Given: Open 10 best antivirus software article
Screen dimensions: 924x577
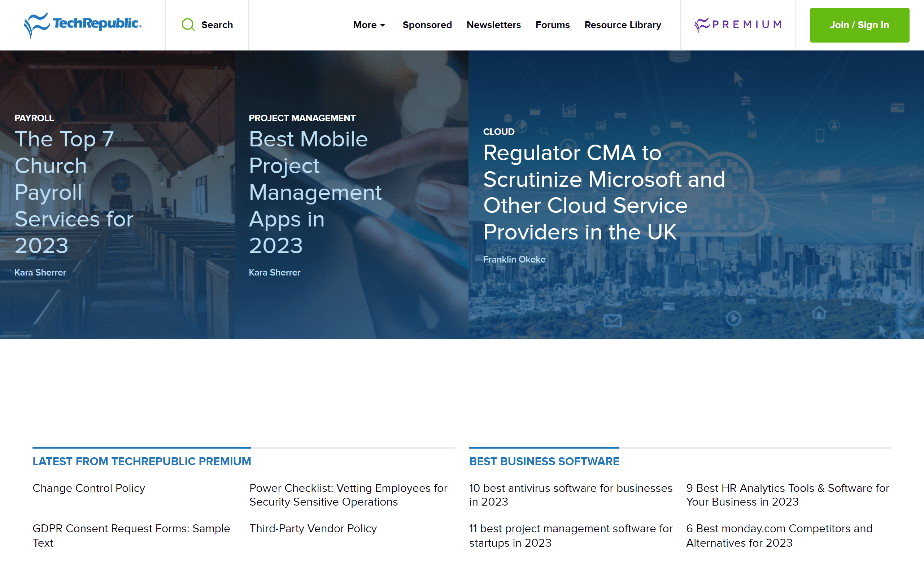Looking at the screenshot, I should coord(570,494).
